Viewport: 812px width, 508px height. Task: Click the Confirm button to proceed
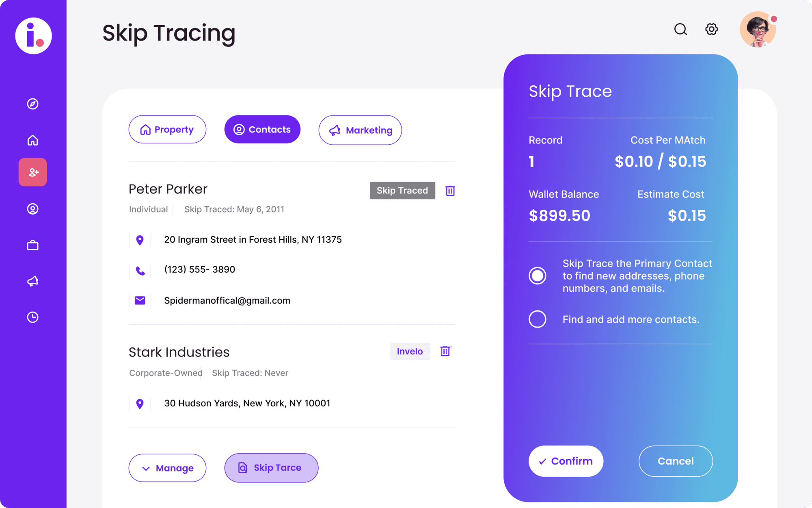[x=565, y=460]
